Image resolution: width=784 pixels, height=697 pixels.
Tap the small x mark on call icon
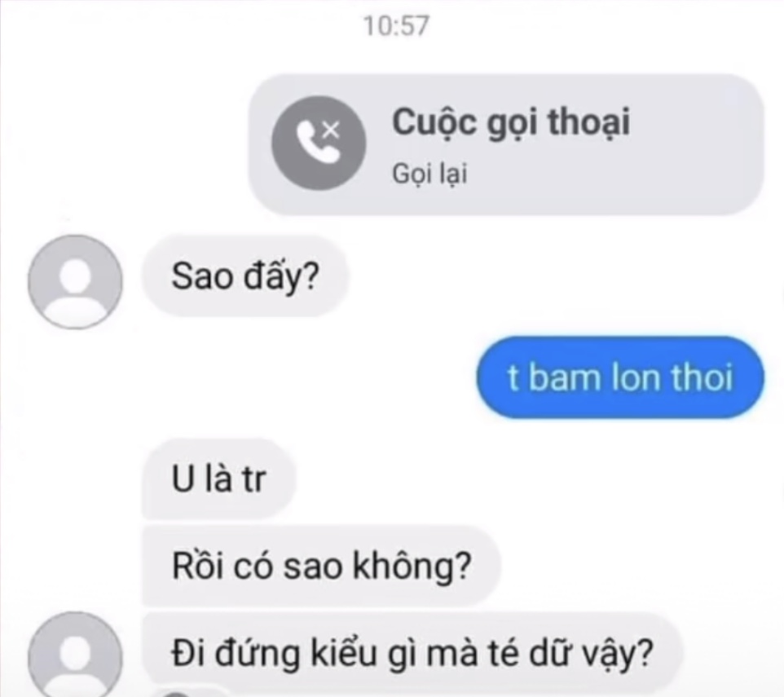pos(331,130)
